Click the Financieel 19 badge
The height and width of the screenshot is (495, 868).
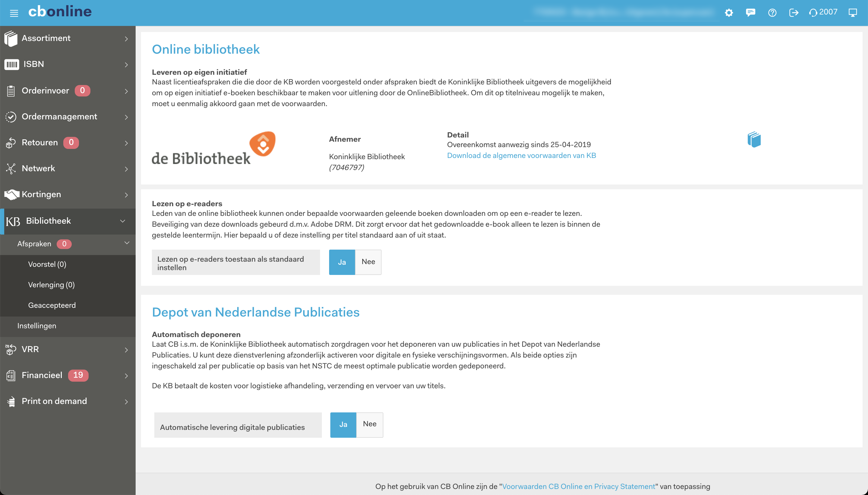[78, 375]
